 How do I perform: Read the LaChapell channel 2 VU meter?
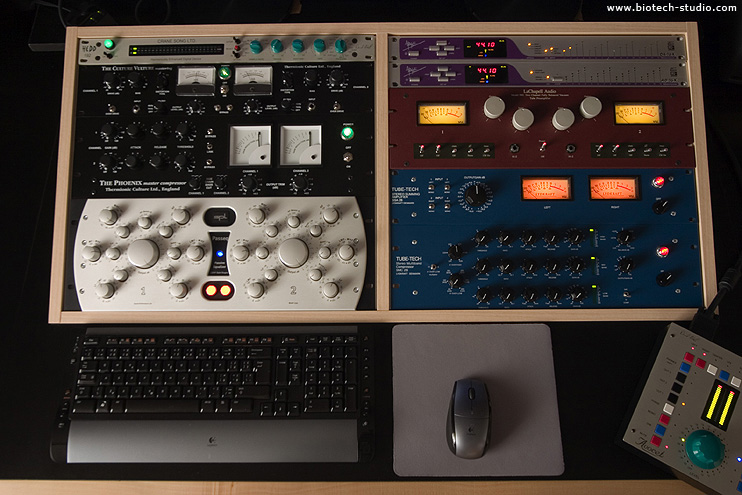click(x=638, y=114)
